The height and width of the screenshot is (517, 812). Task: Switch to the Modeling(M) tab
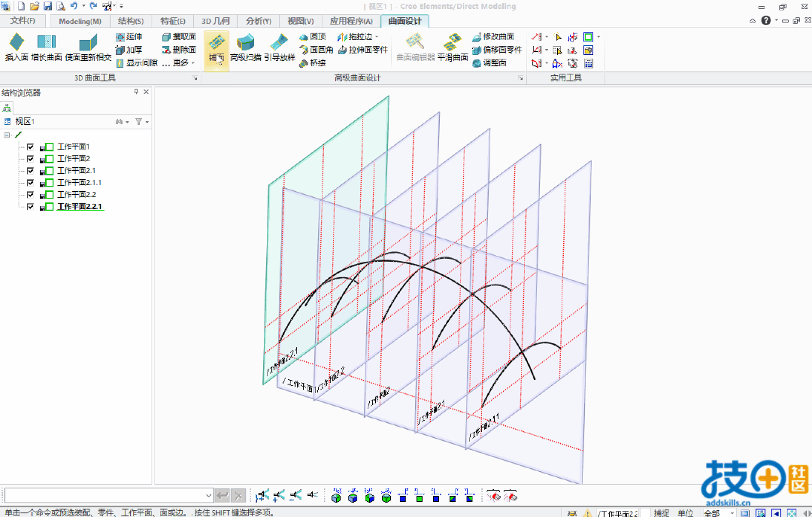80,21
